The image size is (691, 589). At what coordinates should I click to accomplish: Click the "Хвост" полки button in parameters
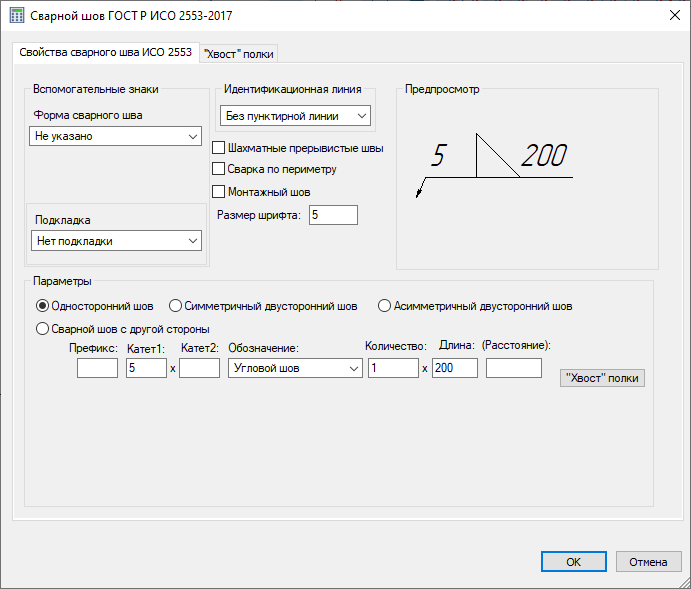pos(602,378)
